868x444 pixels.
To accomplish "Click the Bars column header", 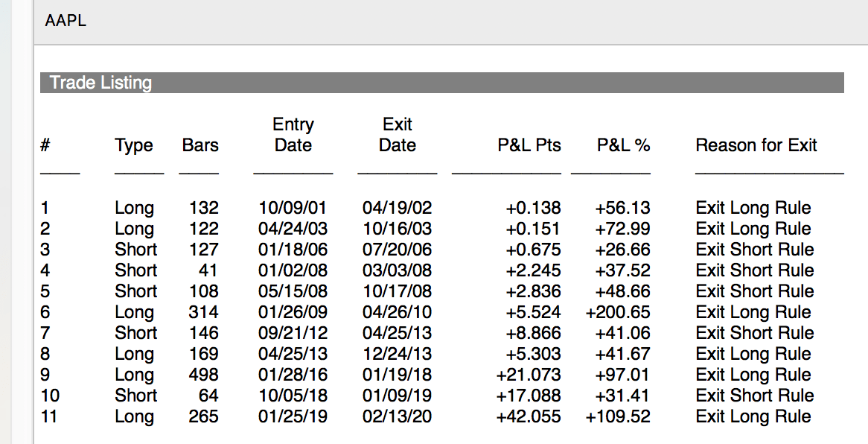I will pos(200,145).
